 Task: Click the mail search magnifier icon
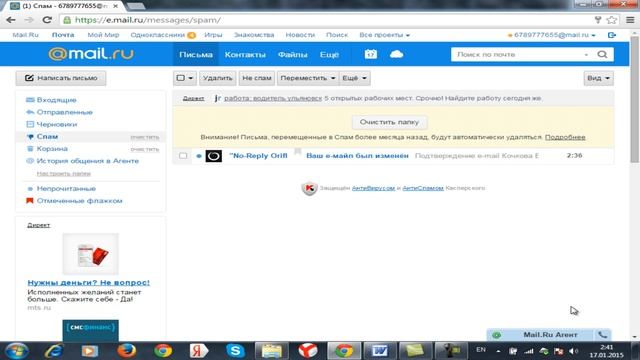click(x=602, y=54)
